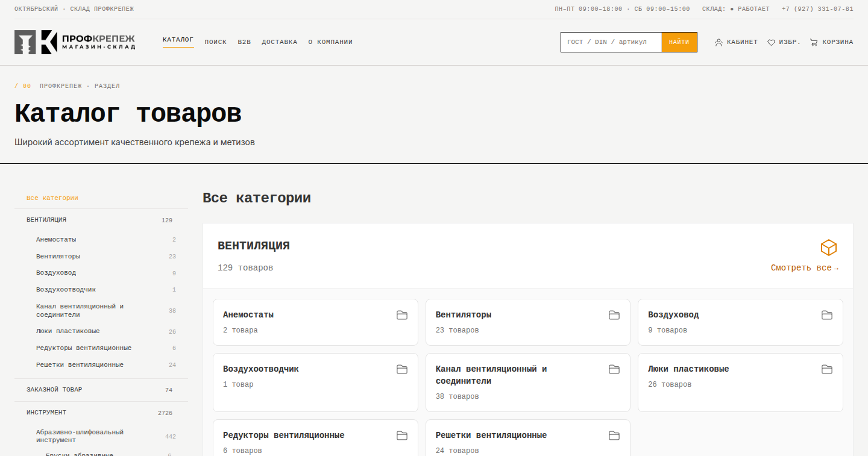Click folder icon on Вентиляторы card
The image size is (868, 456).
pyautogui.click(x=614, y=315)
